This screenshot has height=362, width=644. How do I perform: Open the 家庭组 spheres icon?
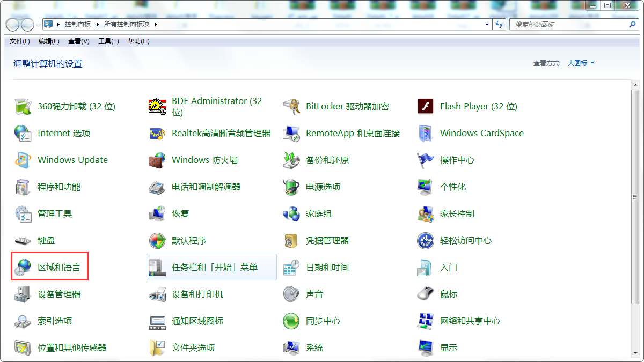pos(291,213)
